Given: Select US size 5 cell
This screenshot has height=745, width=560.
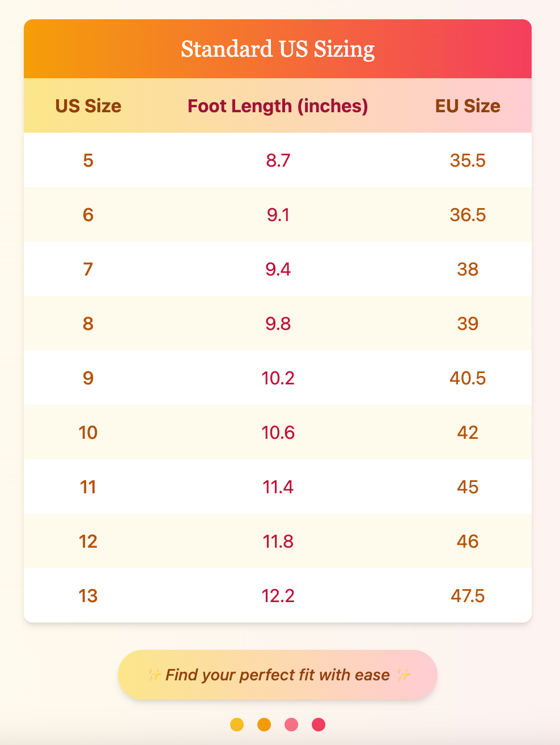Looking at the screenshot, I should pyautogui.click(x=88, y=160).
